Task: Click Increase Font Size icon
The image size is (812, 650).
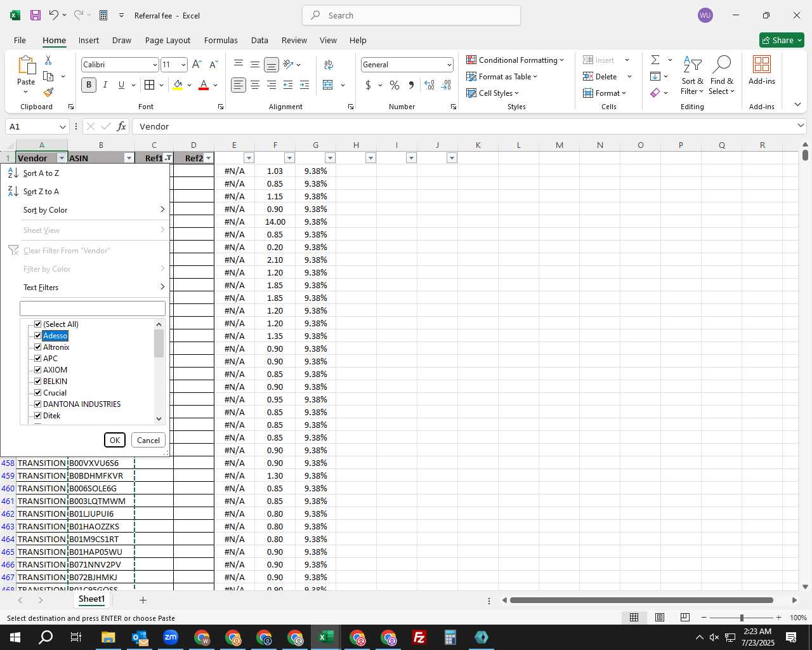Action: (x=197, y=64)
